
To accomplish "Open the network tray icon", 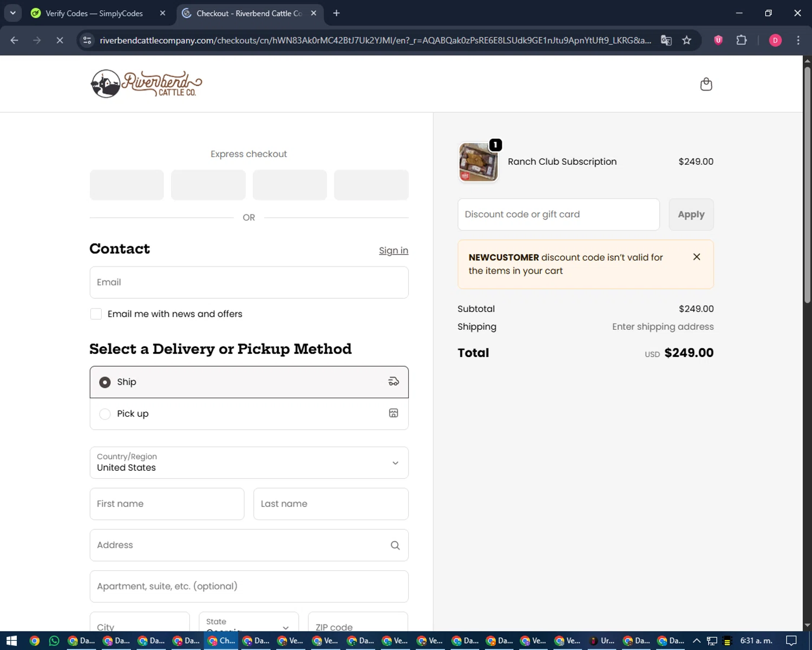I will [712, 641].
